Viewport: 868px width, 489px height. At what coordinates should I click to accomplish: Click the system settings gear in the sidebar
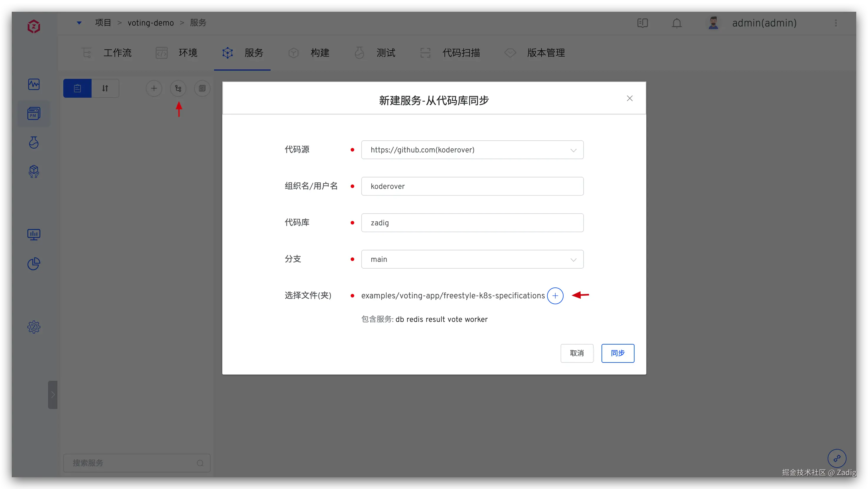coord(34,327)
